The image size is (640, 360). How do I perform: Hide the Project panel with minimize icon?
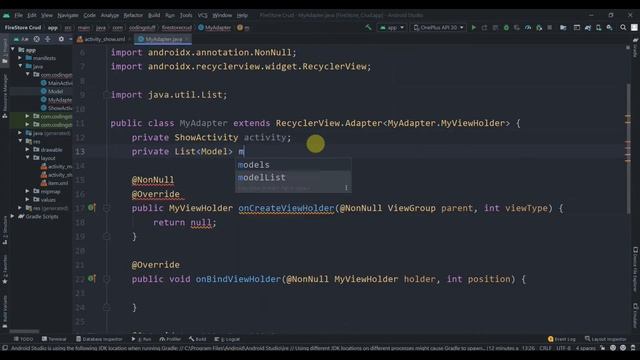tap(70, 39)
